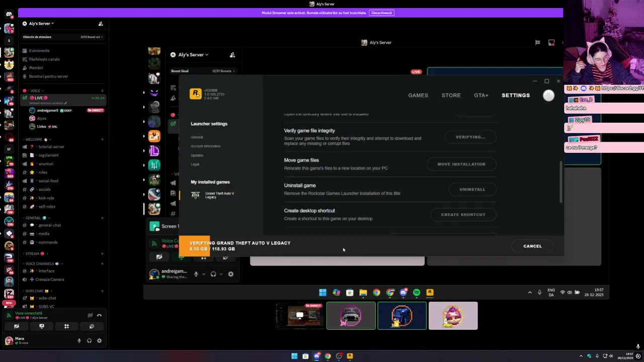Open the Obiectiv de stimulare boost goal bar
The width and height of the screenshot is (644, 362).
(62, 37)
